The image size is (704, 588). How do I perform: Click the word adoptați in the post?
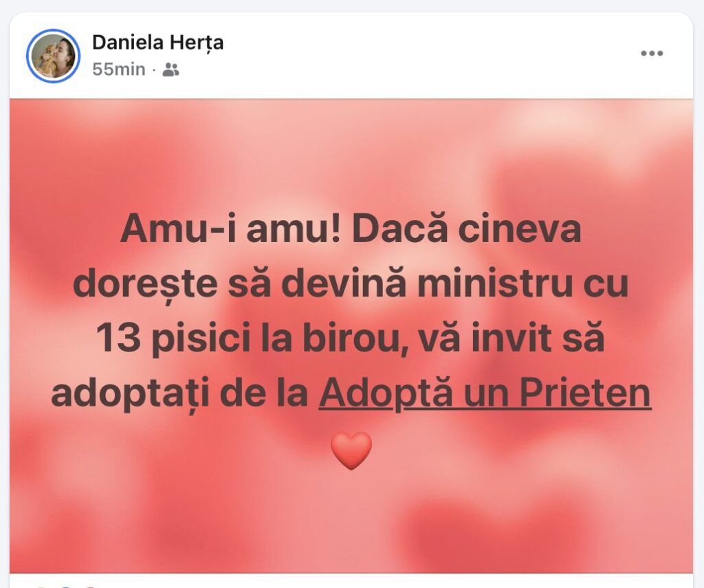click(131, 394)
